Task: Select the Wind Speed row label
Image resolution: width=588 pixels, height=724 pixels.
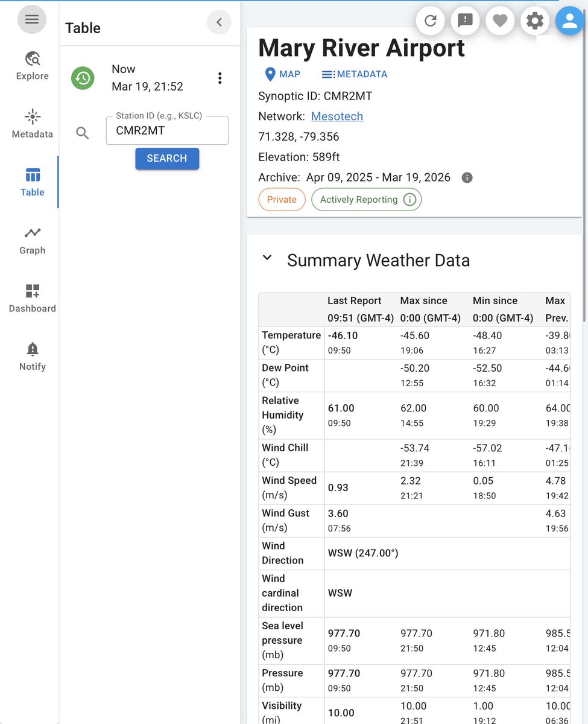Action: (x=289, y=487)
